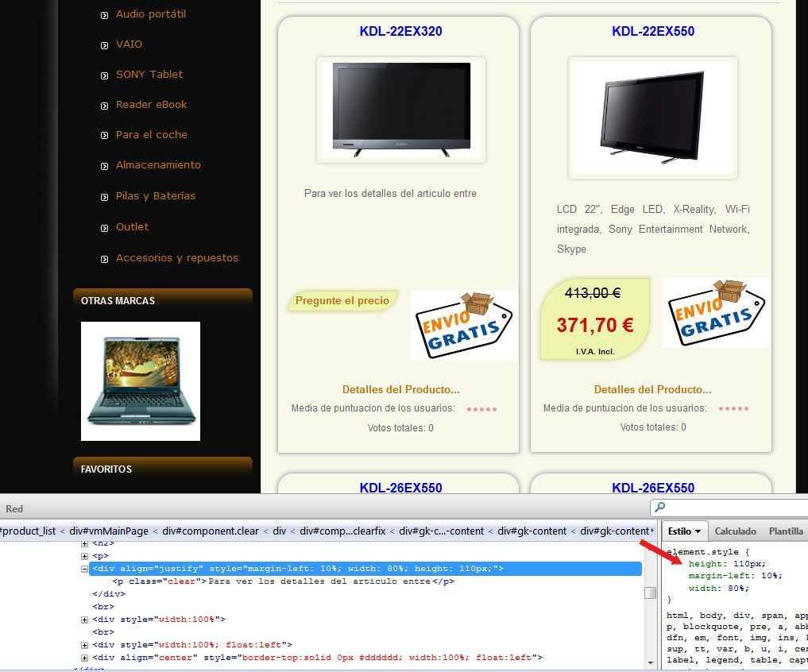Open the VAIO category link
Image resolution: width=808 pixels, height=672 pixels.
pos(129,44)
